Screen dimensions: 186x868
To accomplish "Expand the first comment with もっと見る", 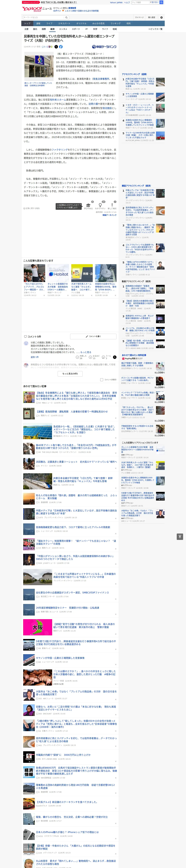I will (86, 352).
